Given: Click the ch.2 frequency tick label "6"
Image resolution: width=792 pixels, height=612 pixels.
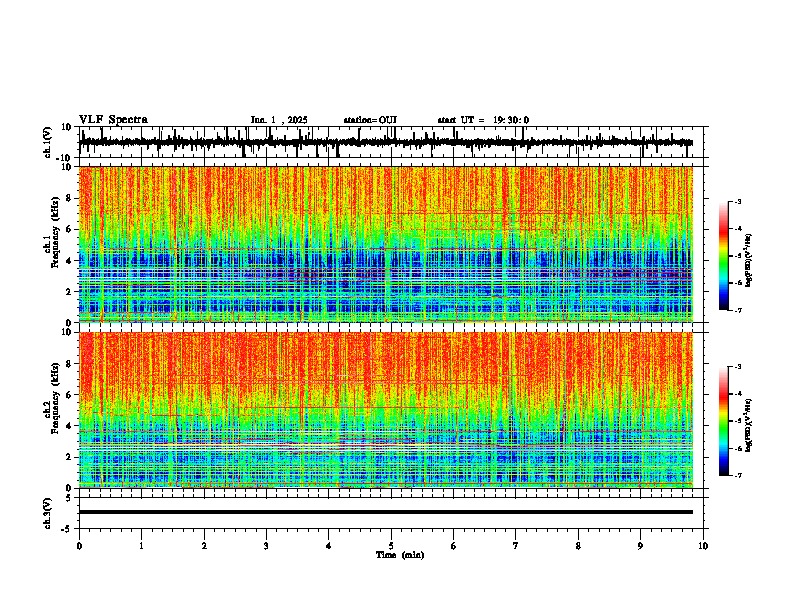Looking at the screenshot, I should [x=69, y=395].
